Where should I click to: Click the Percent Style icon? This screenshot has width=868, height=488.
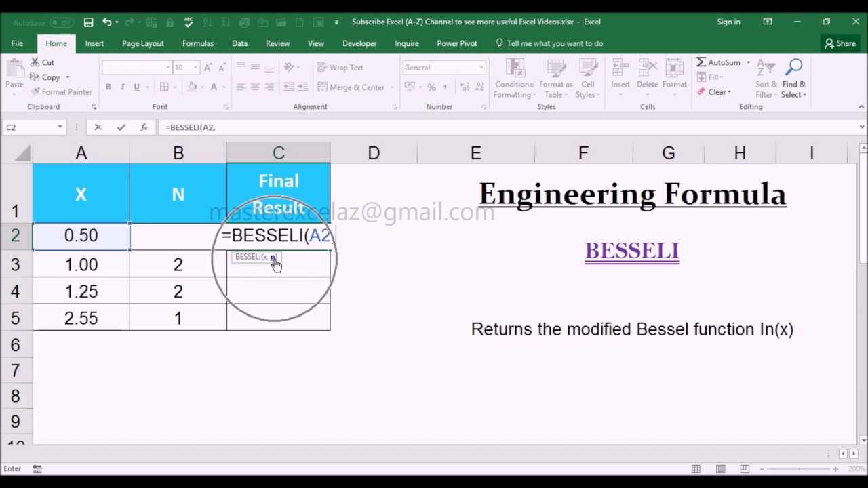(431, 87)
